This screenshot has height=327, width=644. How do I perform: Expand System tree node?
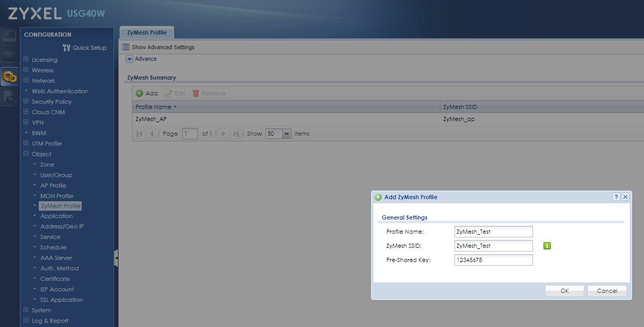pos(26,310)
